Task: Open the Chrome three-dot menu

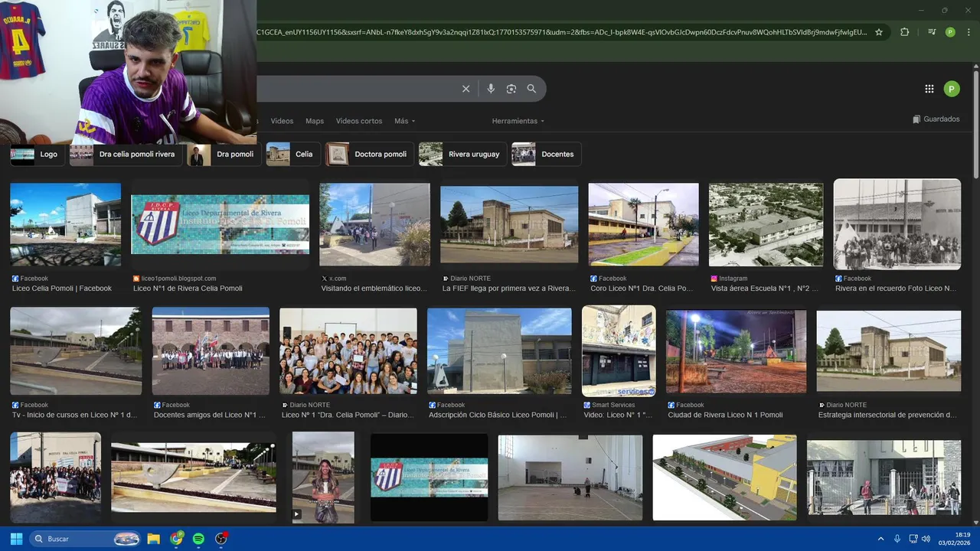Action: 968,32
